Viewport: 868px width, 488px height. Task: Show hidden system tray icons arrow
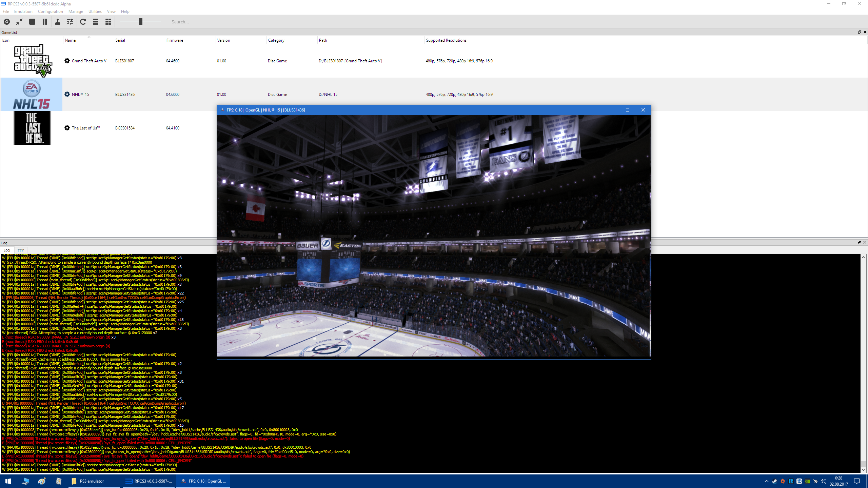click(766, 481)
